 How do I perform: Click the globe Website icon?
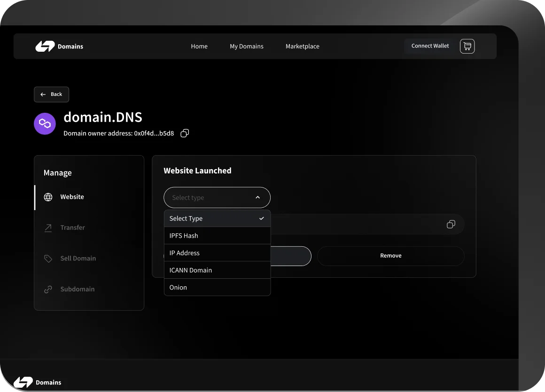click(48, 197)
